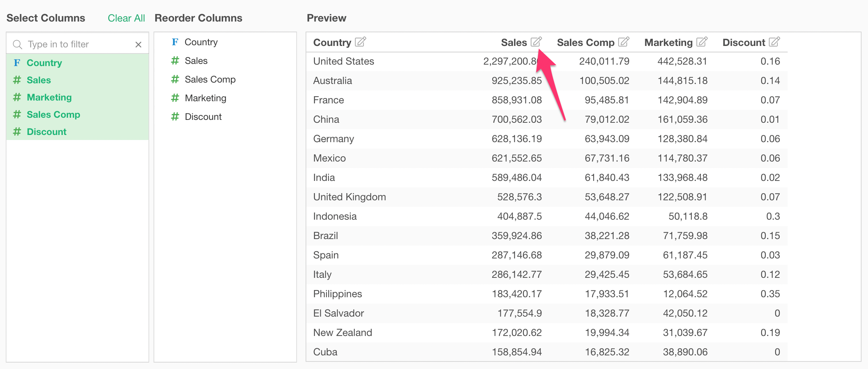Click the Marketing entry in Reorder Columns
This screenshot has height=369, width=868.
pos(205,98)
